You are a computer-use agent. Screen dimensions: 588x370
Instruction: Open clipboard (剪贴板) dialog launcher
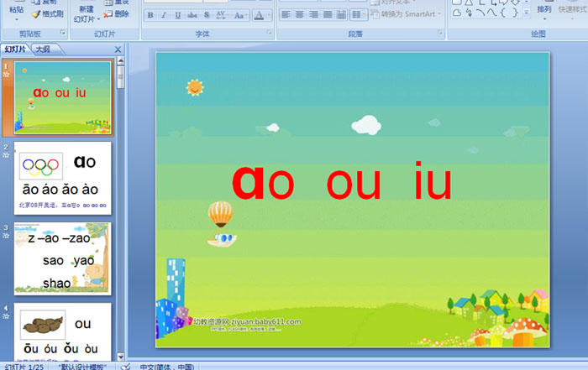pyautogui.click(x=63, y=33)
